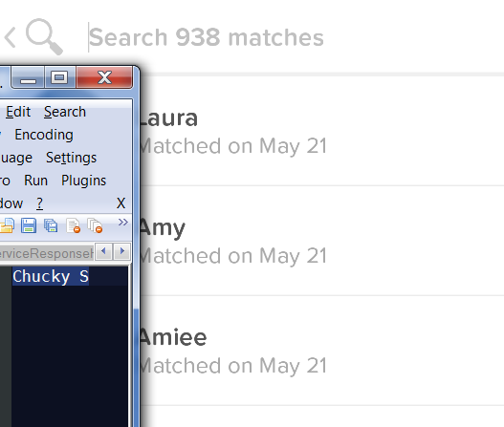Click the Close file toolbar icon
504x427 pixels.
coord(74,225)
